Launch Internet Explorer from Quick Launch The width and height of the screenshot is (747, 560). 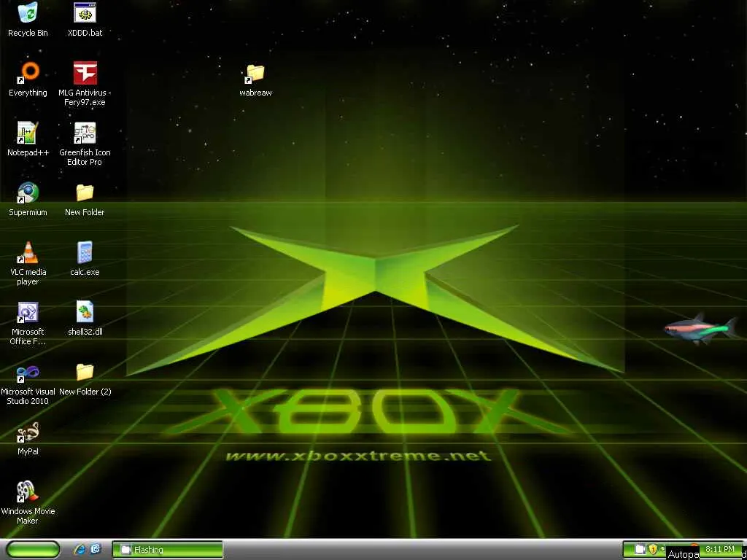coord(80,550)
